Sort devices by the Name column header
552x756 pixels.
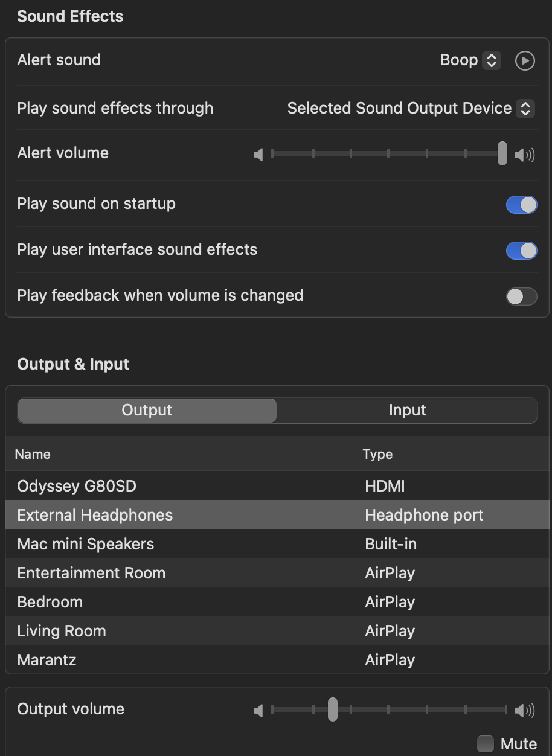click(x=33, y=455)
